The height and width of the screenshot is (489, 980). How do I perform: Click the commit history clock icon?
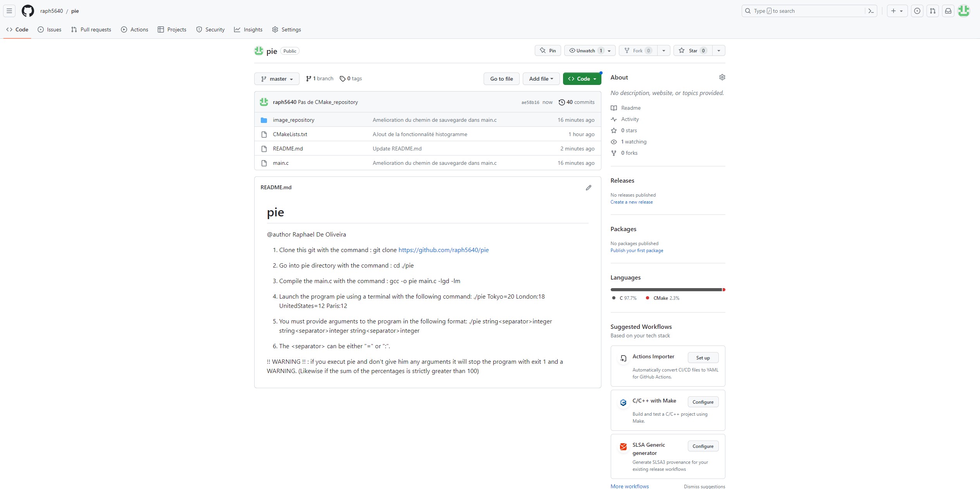click(561, 102)
